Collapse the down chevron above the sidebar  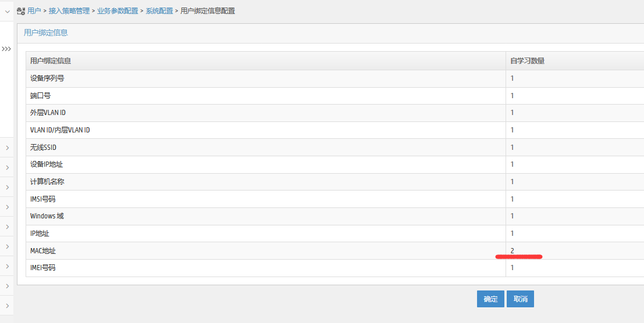coord(7,11)
